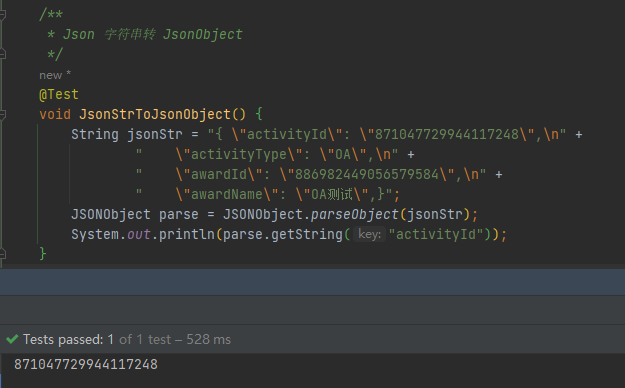Click the 'new *' author hint

click(55, 75)
